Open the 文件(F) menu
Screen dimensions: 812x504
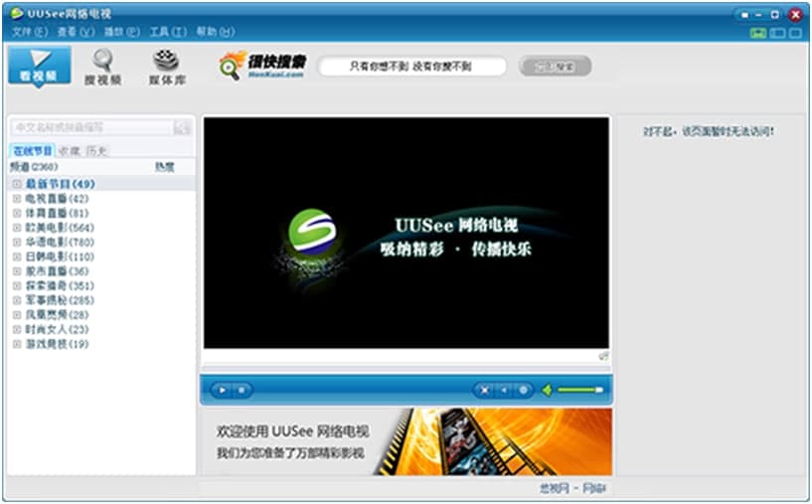click(30, 32)
